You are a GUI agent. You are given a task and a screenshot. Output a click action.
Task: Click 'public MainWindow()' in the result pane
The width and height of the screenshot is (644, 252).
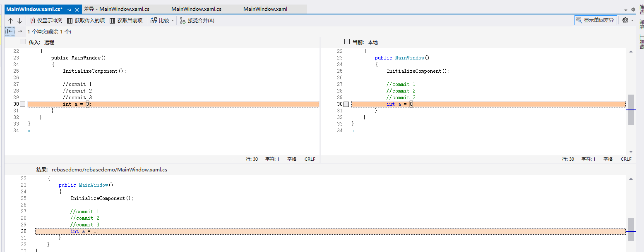click(86, 185)
